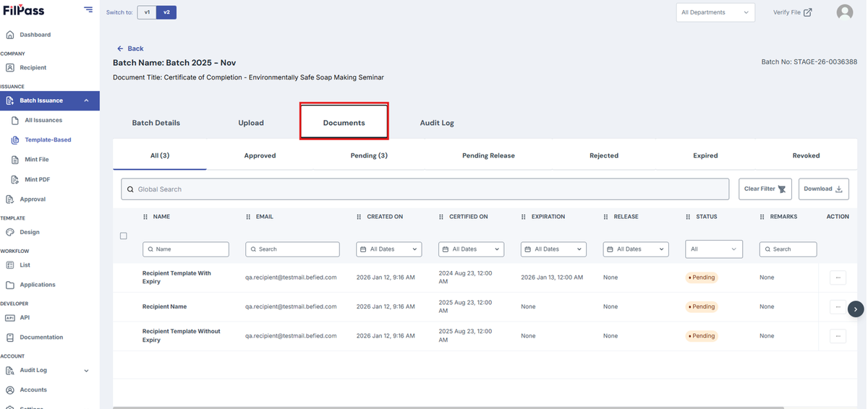Click the drag handle icon beside NAME column
Screen dimensions: 868x409
click(145, 217)
